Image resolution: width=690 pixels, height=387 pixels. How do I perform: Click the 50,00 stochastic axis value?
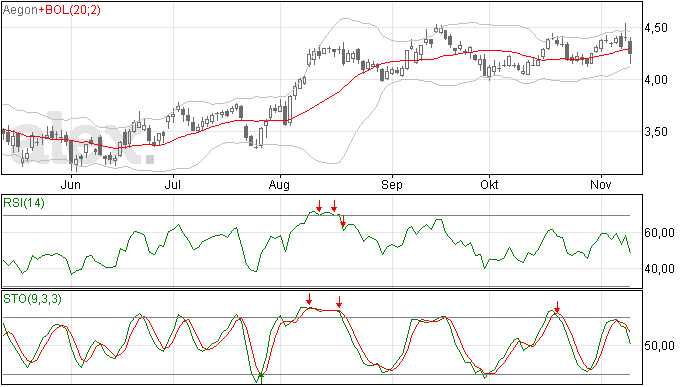coord(659,346)
